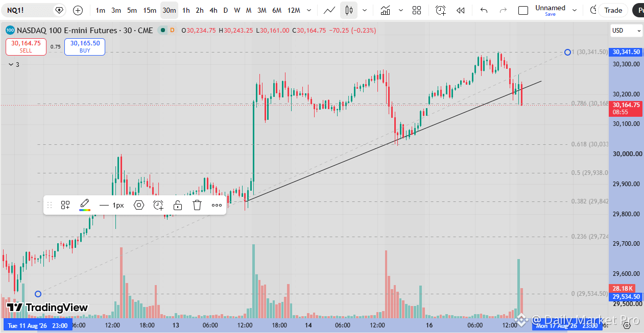Expand the chart type dropdown chevron
This screenshot has height=333, width=644.
[x=364, y=10]
